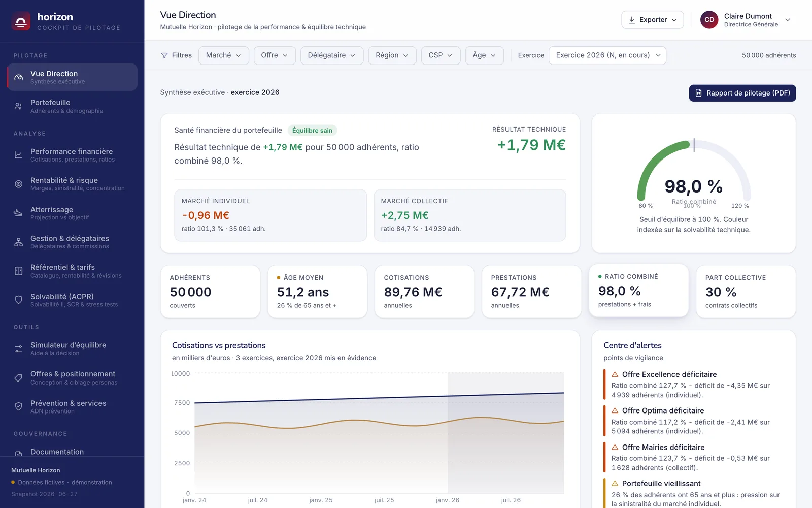Image resolution: width=812 pixels, height=508 pixels.
Task: Click the Solvabilité (ACPR) shield icon
Action: tap(18, 300)
